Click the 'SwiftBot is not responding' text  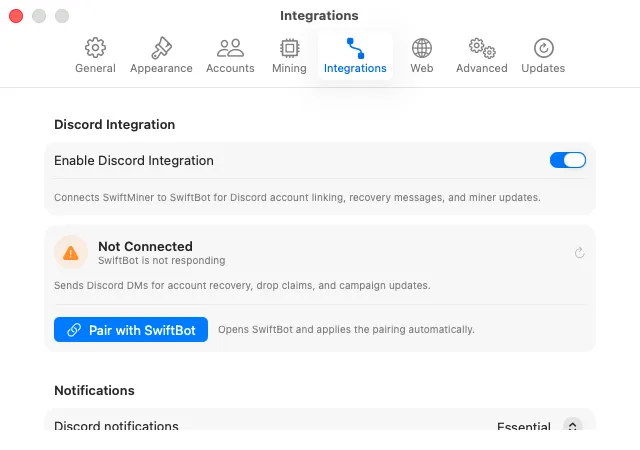[162, 261]
